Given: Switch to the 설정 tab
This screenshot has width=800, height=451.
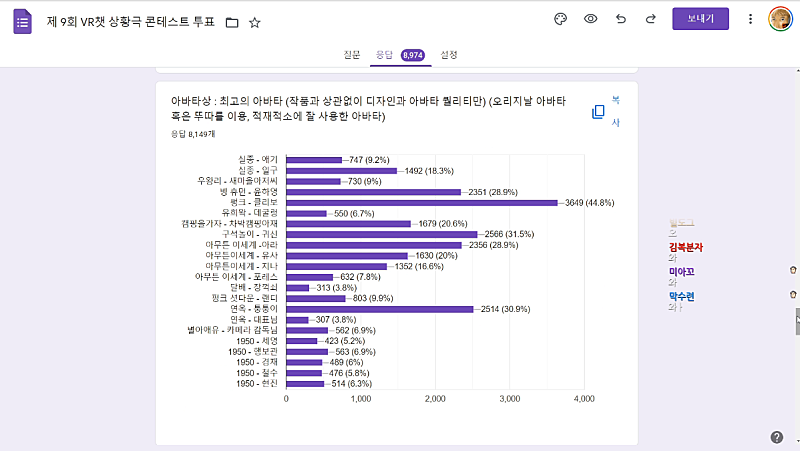Looking at the screenshot, I should pyautogui.click(x=448, y=55).
